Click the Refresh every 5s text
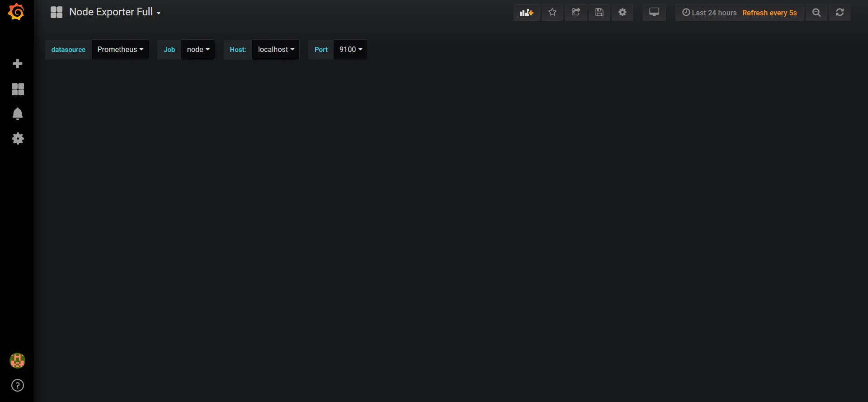 pos(769,13)
